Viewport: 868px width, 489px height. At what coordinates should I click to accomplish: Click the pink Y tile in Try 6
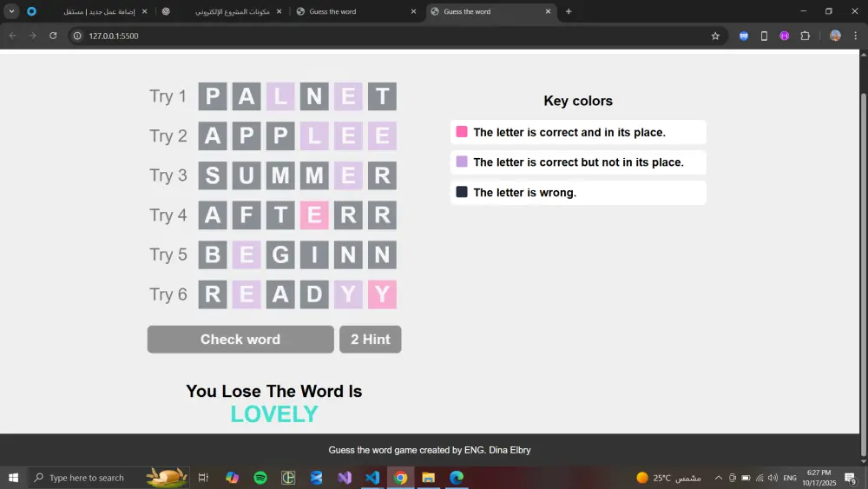coord(382,294)
